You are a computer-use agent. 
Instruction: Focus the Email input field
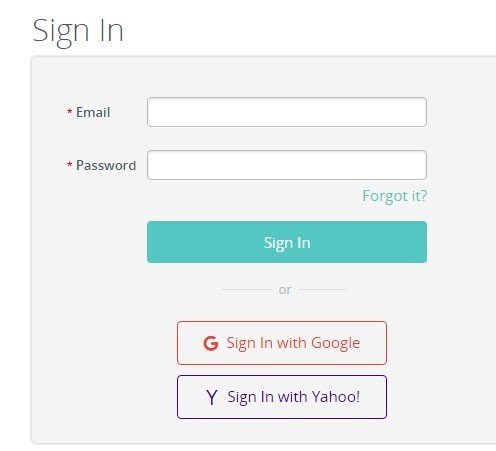tap(287, 112)
